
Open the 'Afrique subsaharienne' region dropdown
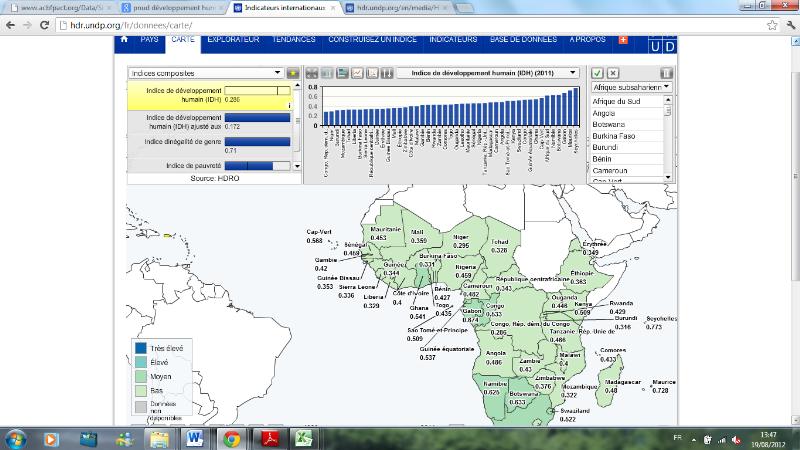click(x=631, y=87)
